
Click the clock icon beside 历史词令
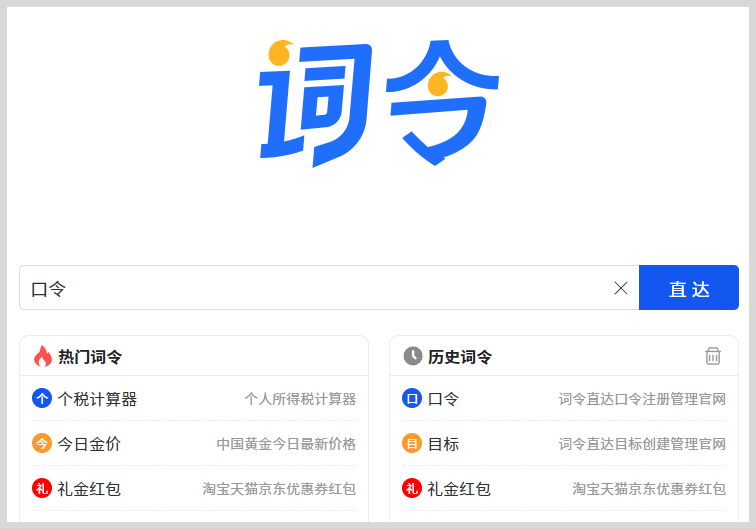point(413,356)
